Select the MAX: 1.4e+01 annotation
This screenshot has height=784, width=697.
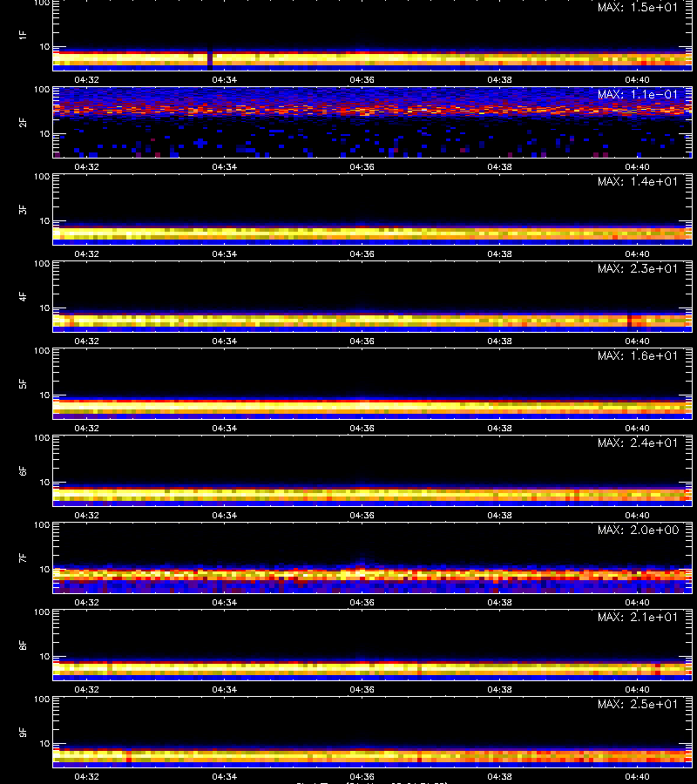click(638, 181)
